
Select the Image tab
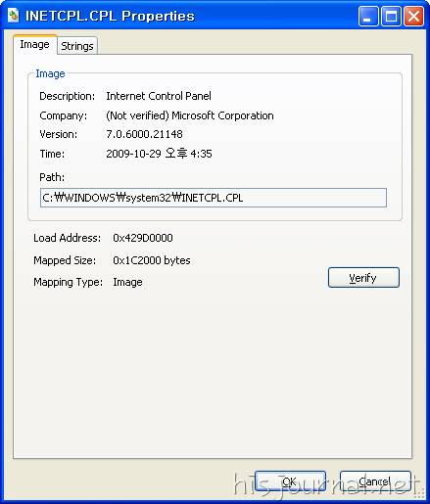[x=35, y=44]
